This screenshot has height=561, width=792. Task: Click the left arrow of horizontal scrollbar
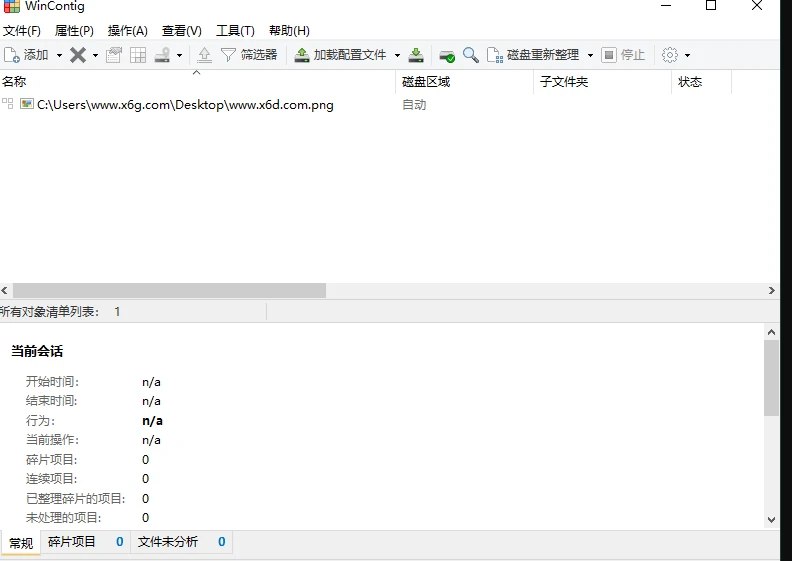click(5, 290)
